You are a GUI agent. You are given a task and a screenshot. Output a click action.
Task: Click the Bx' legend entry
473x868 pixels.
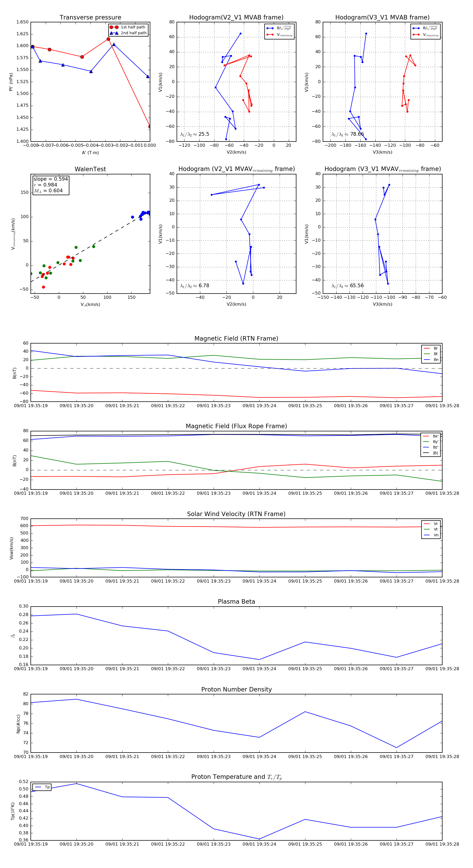[431, 436]
